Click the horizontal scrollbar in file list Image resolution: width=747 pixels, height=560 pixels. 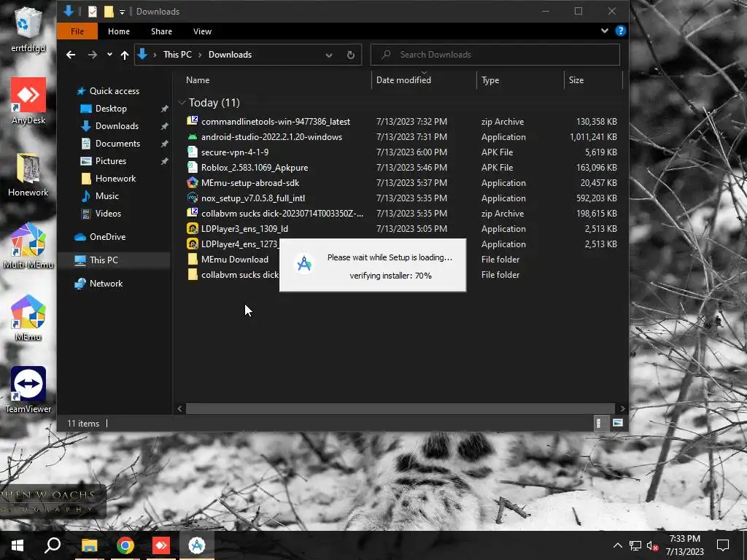[x=400, y=408]
